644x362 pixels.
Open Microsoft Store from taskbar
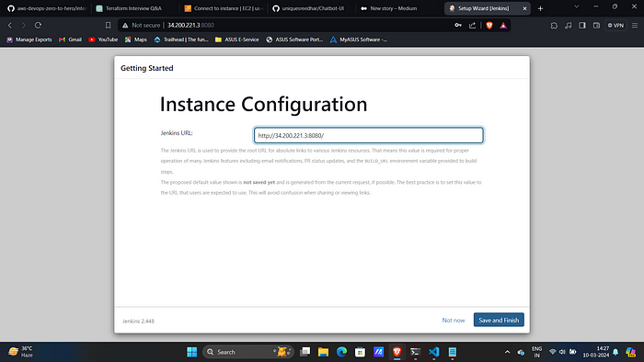(361, 352)
